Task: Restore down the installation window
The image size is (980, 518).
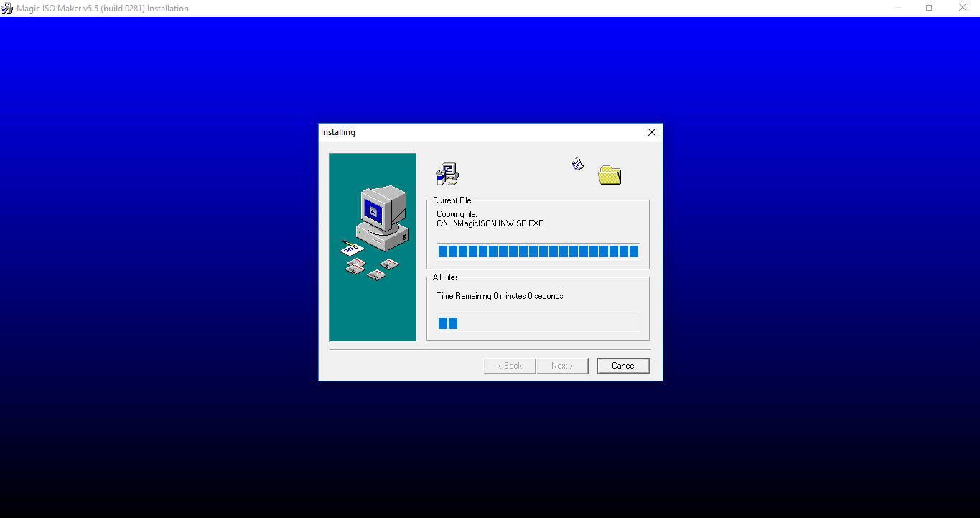Action: (930, 8)
